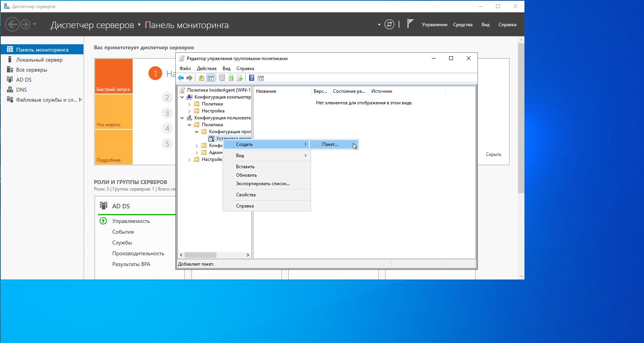Open the Действие menu in the policy editor
The height and width of the screenshot is (343, 644).
tap(206, 69)
